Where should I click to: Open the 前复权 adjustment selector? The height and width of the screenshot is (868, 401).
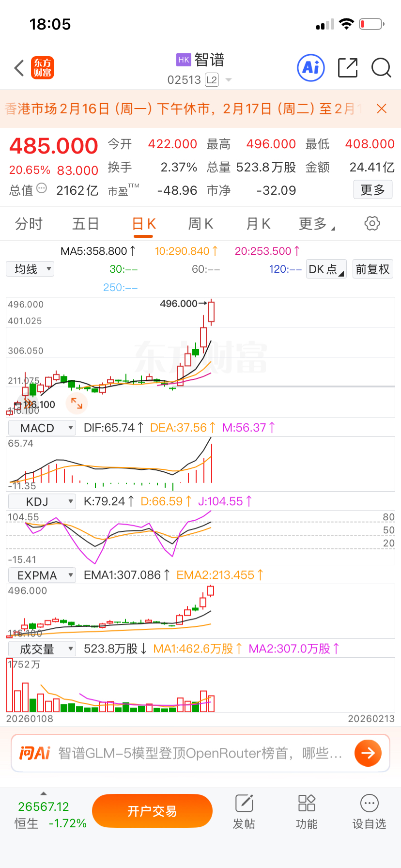[372, 269]
